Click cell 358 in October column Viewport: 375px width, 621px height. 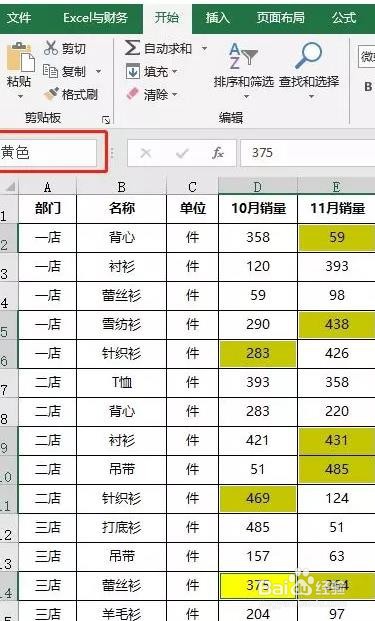click(258, 238)
